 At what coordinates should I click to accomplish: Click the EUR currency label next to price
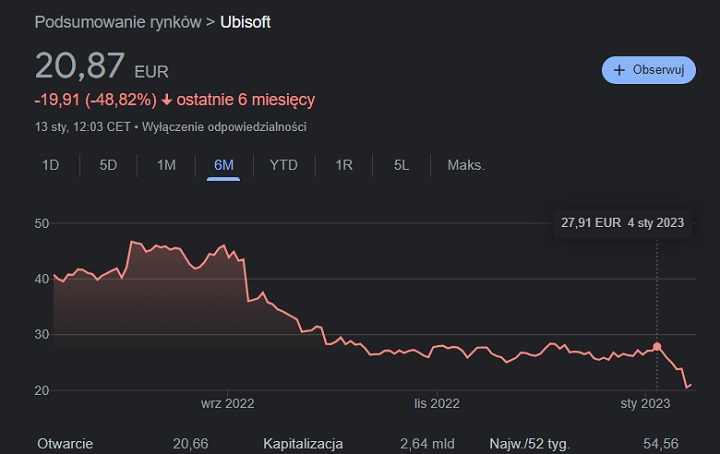click(152, 72)
